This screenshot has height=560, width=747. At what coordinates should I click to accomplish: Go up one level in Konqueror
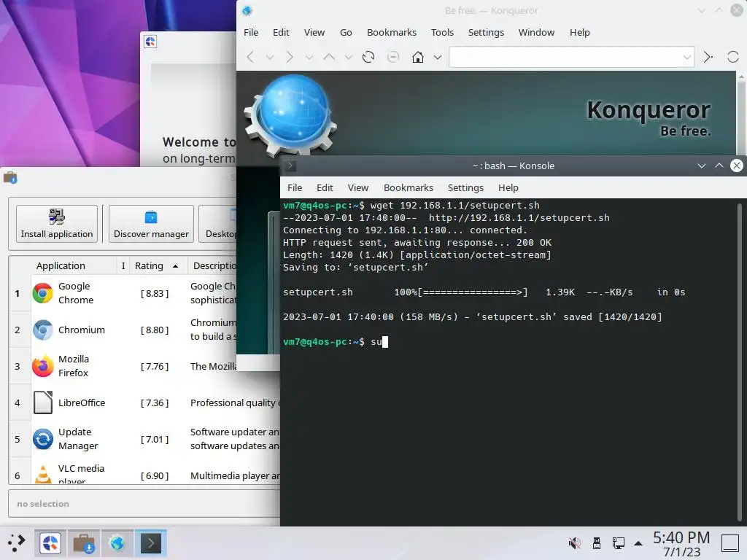(x=329, y=57)
